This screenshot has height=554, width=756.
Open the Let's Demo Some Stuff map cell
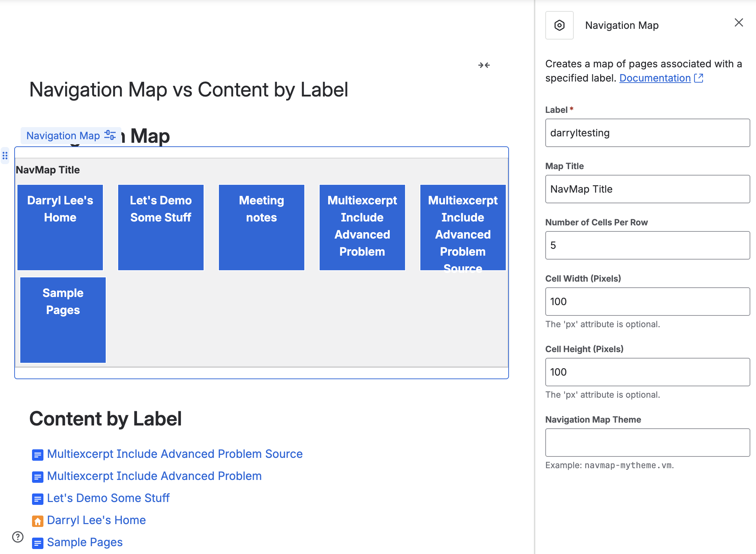161,228
